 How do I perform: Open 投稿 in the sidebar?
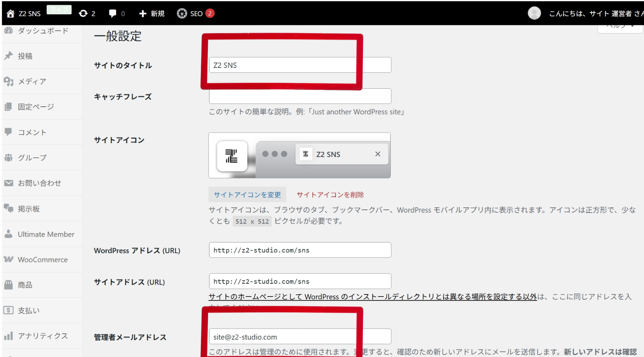[25, 56]
